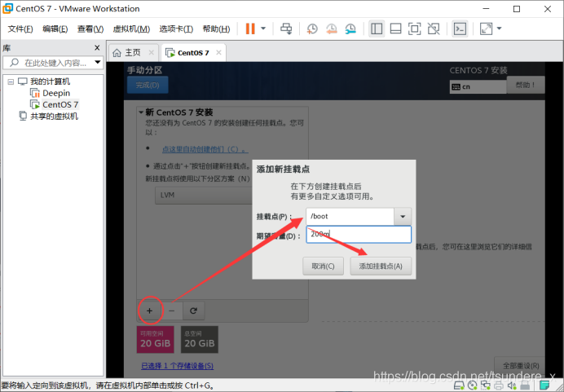Click the USB controller status icon
This screenshot has height=392, width=564.
(525, 385)
